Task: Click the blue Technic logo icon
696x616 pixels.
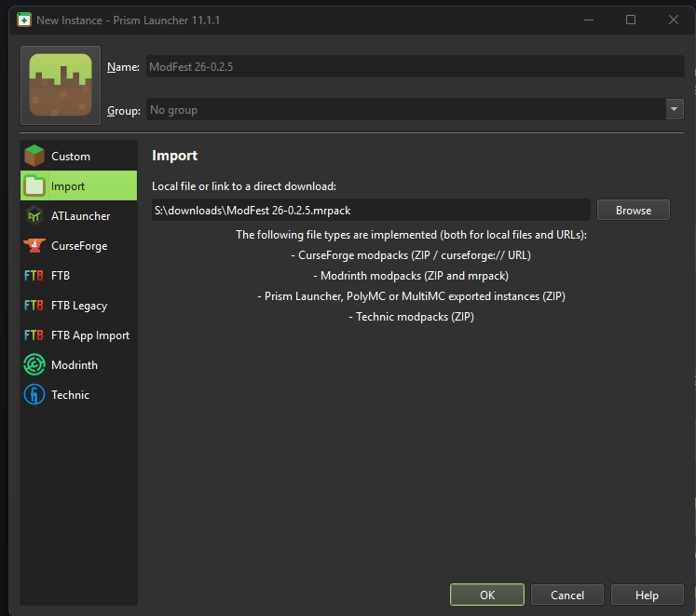Action: [34, 394]
